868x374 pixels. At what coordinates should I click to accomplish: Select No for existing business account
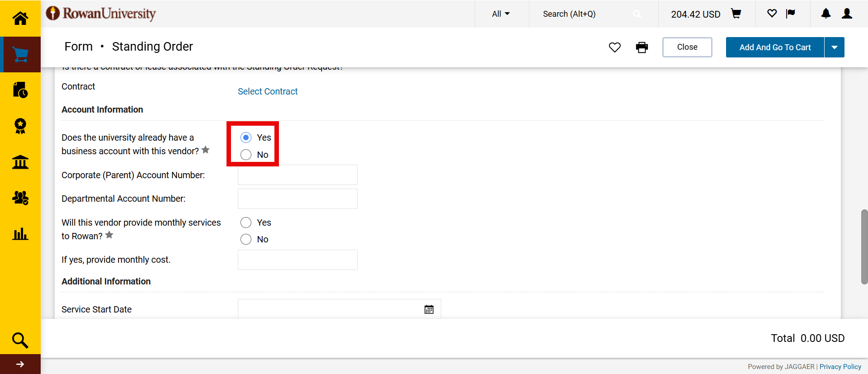coord(246,155)
